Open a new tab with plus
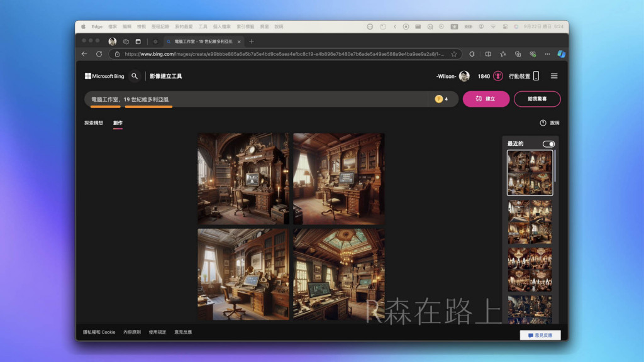 coord(252,41)
